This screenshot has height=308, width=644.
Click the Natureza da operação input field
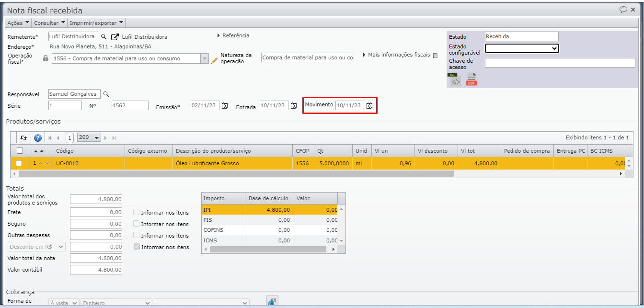point(308,57)
